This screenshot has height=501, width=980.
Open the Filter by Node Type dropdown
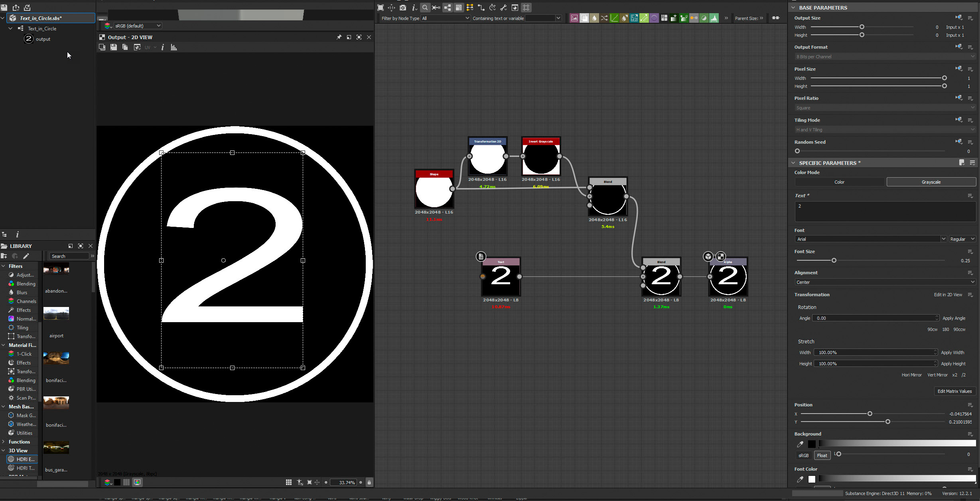coord(446,18)
